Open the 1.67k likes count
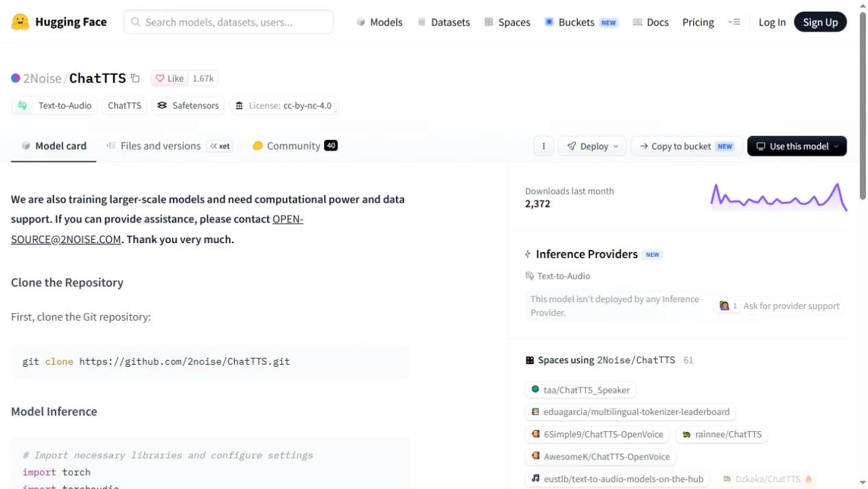 tap(203, 78)
